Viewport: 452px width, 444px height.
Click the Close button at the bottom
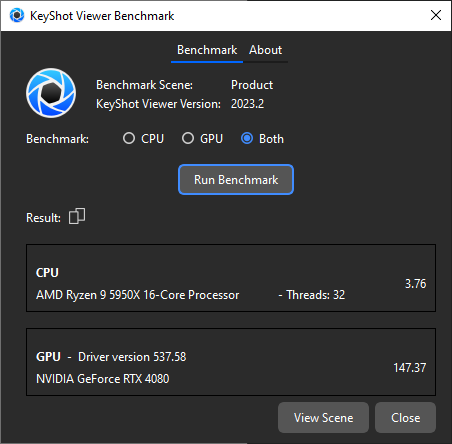point(405,418)
